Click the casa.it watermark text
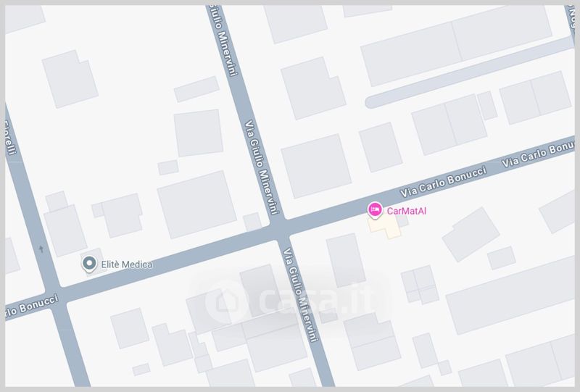This screenshot has width=580, height=392. [316, 299]
